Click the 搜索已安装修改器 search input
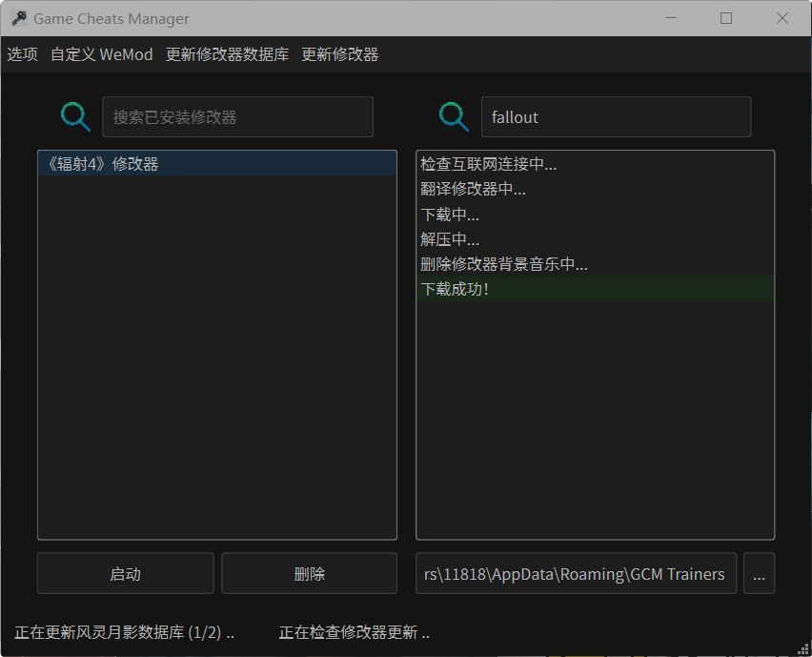The width and height of the screenshot is (812, 657). [x=236, y=116]
